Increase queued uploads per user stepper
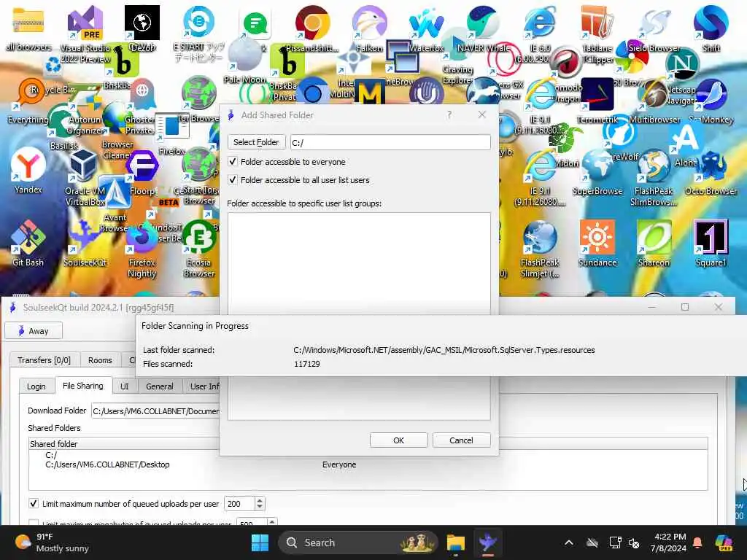 click(x=260, y=500)
